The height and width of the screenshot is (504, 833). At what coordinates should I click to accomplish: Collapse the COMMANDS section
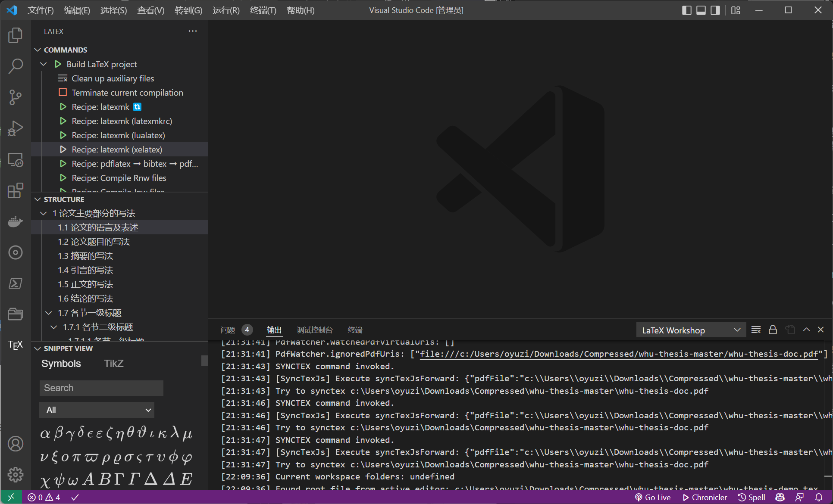pyautogui.click(x=38, y=50)
